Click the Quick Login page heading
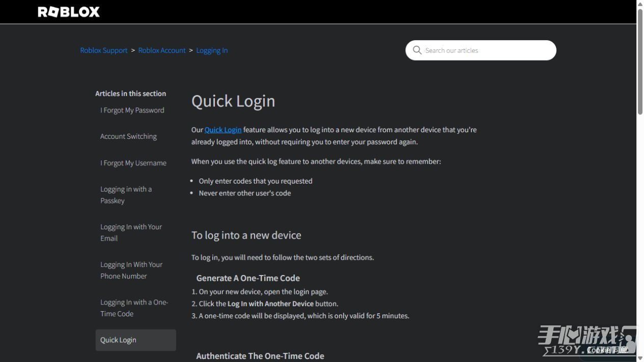 [x=233, y=101]
